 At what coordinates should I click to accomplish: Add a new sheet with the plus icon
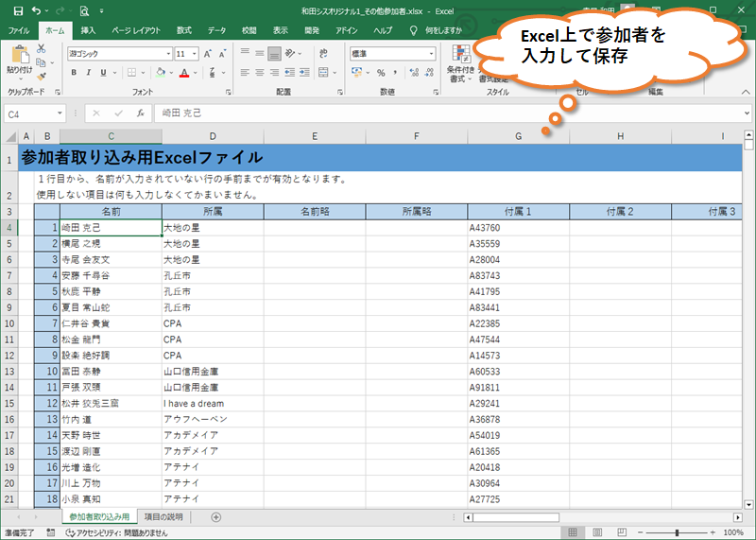click(216, 517)
